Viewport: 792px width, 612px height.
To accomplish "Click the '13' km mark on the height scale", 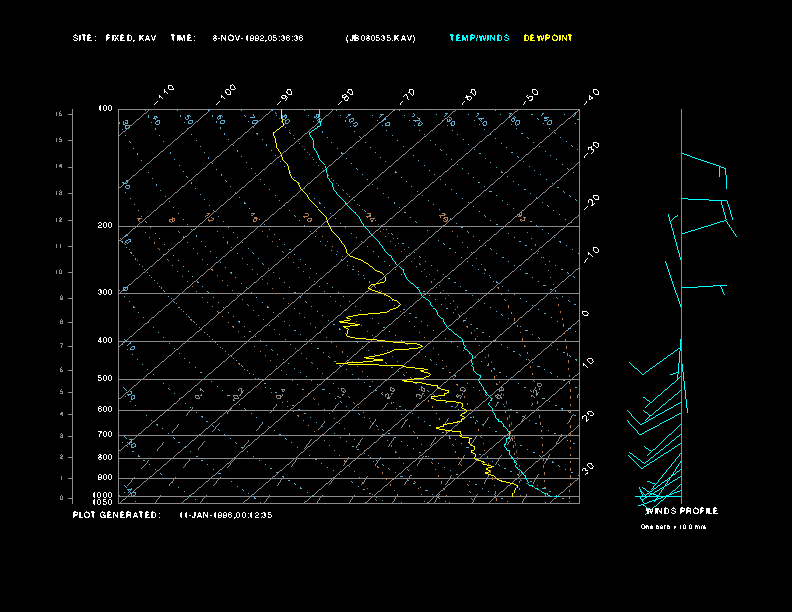I will tap(59, 193).
